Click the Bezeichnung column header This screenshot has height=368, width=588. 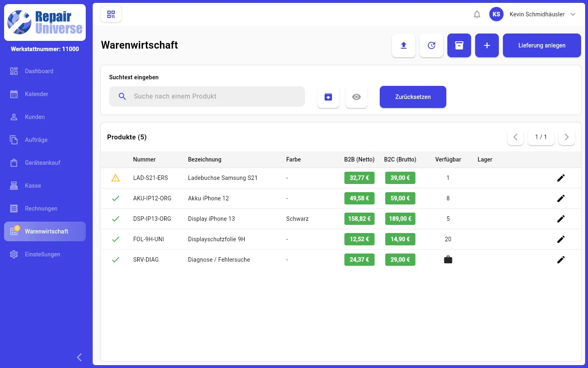coord(205,159)
